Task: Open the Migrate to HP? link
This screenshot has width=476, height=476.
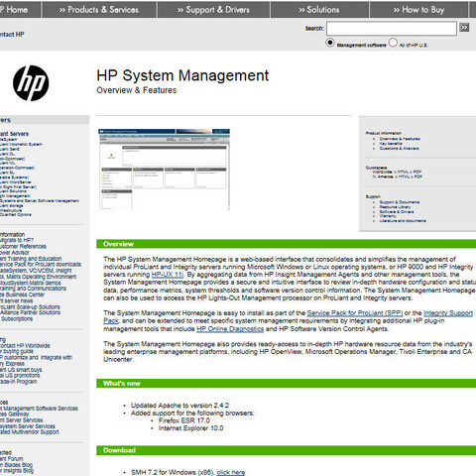Action: [17, 240]
